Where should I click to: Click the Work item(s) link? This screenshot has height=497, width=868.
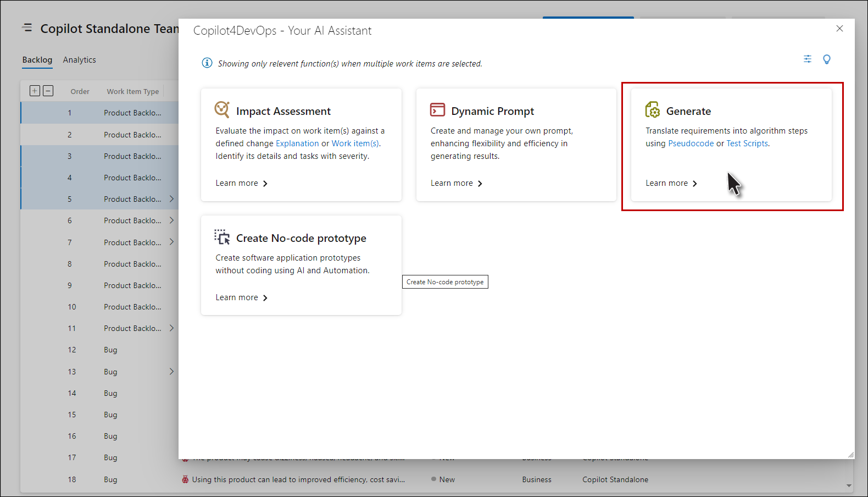pos(355,143)
